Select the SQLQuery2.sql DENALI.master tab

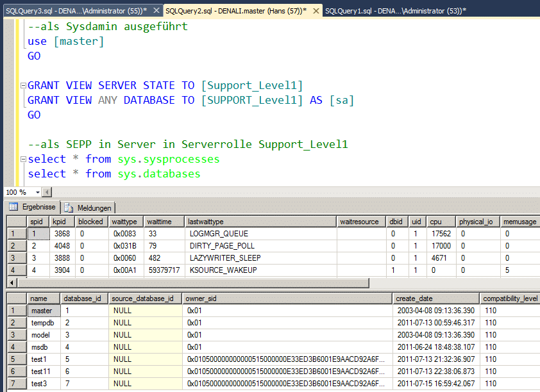coord(236,11)
